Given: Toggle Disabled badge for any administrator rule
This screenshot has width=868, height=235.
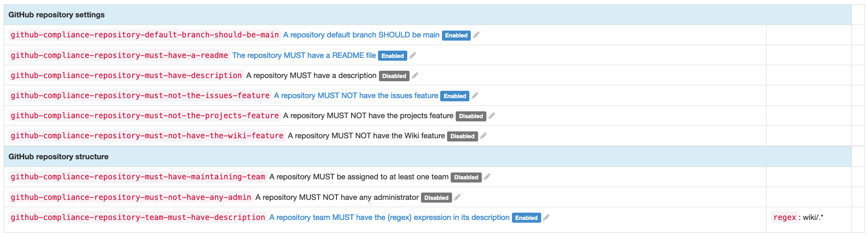Looking at the screenshot, I should [437, 198].
